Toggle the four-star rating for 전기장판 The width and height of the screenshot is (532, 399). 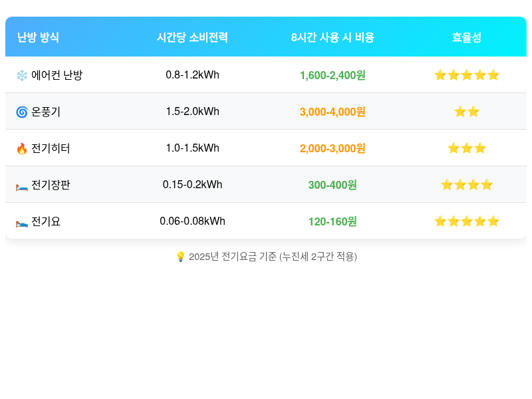pyautogui.click(x=467, y=185)
